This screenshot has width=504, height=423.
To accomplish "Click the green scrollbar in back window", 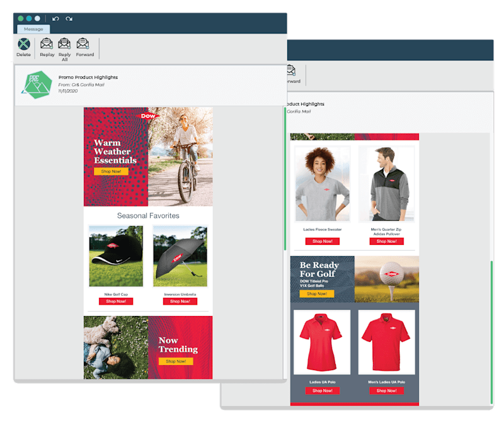I will pyautogui.click(x=491, y=332).
